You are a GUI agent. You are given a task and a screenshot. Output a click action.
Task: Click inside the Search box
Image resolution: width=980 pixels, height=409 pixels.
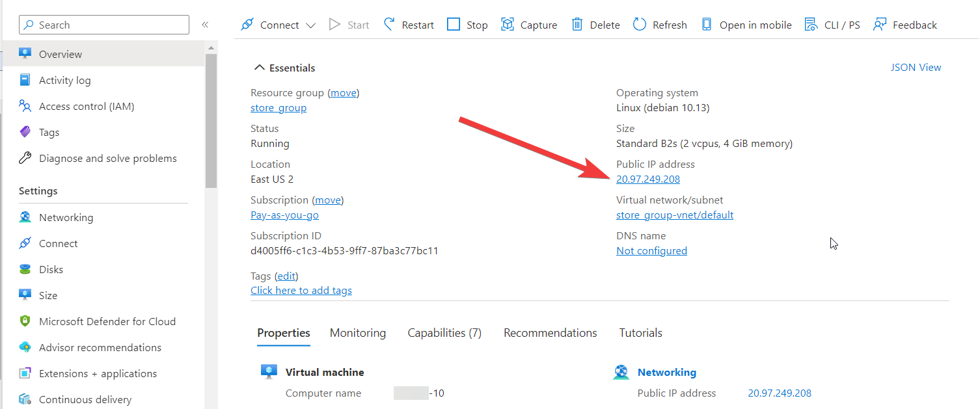[x=103, y=24]
